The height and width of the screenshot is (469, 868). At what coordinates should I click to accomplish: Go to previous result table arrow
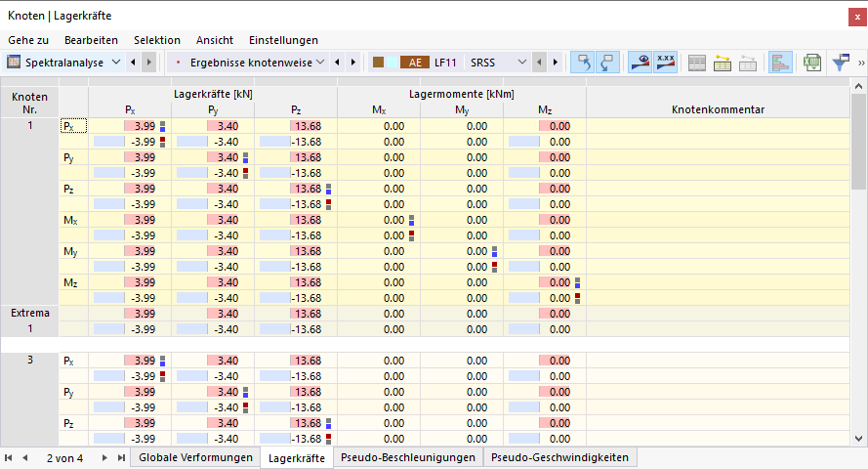[x=337, y=62]
